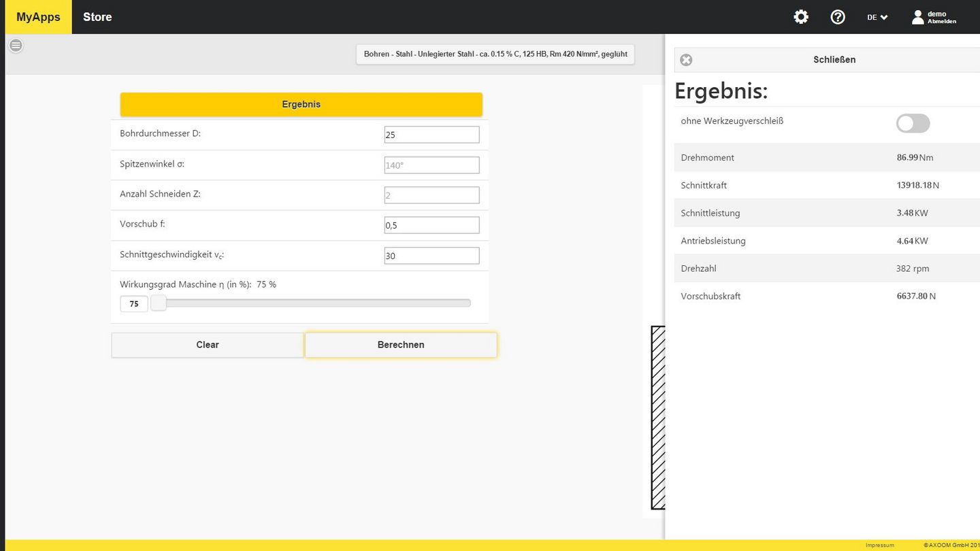Open the Store tab
Viewport: 980px width, 551px height.
pos(97,17)
